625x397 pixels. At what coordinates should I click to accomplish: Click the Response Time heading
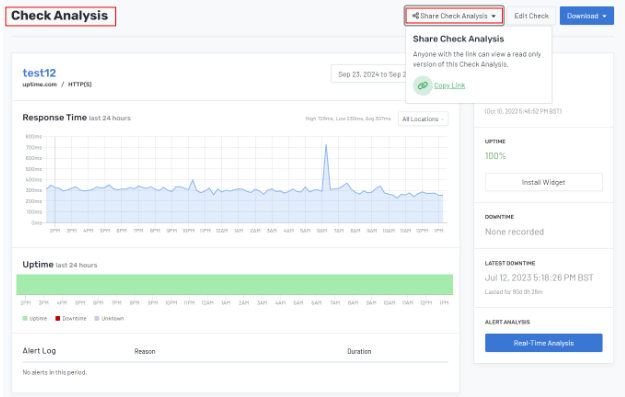click(x=55, y=118)
